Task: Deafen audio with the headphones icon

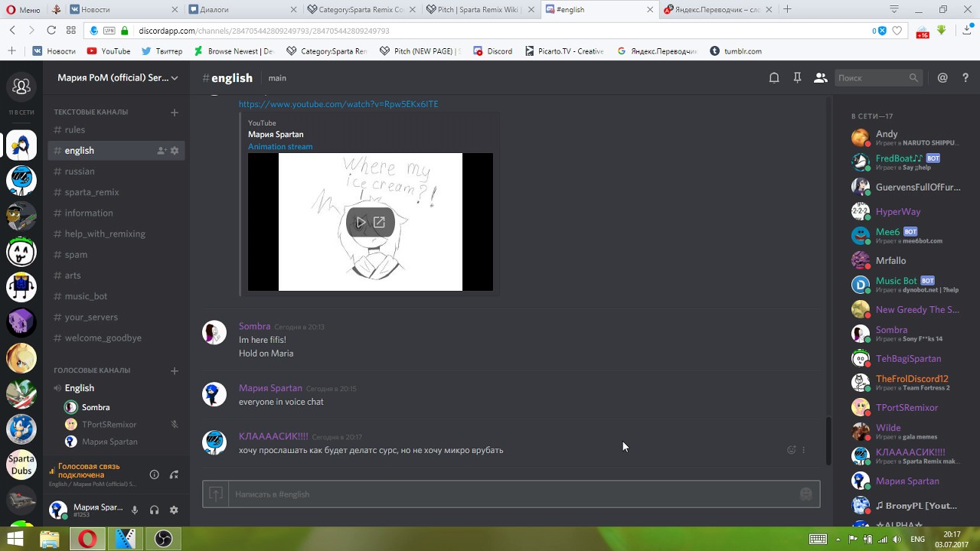Action: (x=154, y=510)
